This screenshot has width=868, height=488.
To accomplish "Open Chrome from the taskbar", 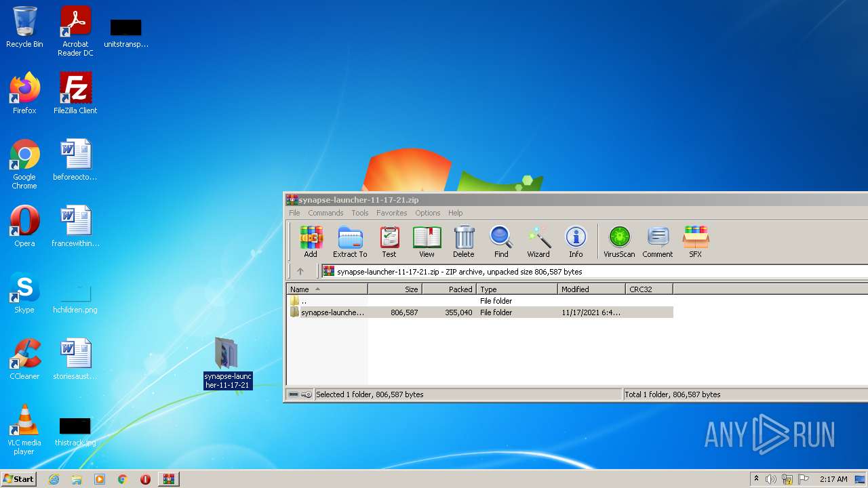I will [123, 479].
